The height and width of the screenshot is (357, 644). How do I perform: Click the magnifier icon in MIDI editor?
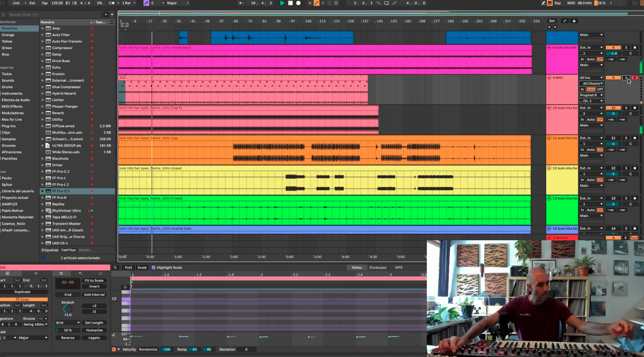(115, 267)
